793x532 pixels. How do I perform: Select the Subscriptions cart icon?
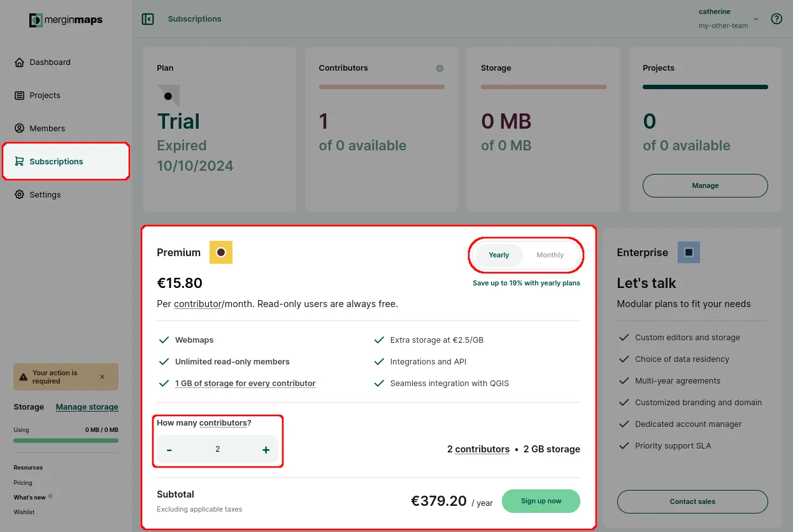pyautogui.click(x=21, y=161)
